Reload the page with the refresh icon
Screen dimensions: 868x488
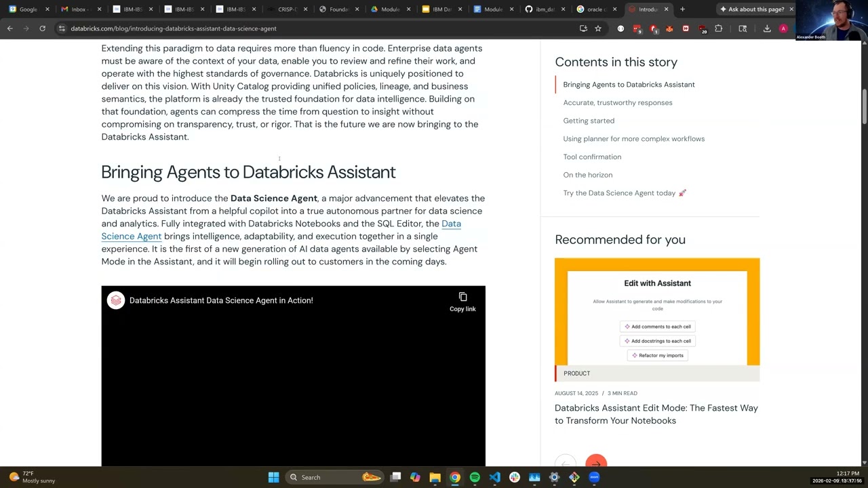[x=42, y=28]
